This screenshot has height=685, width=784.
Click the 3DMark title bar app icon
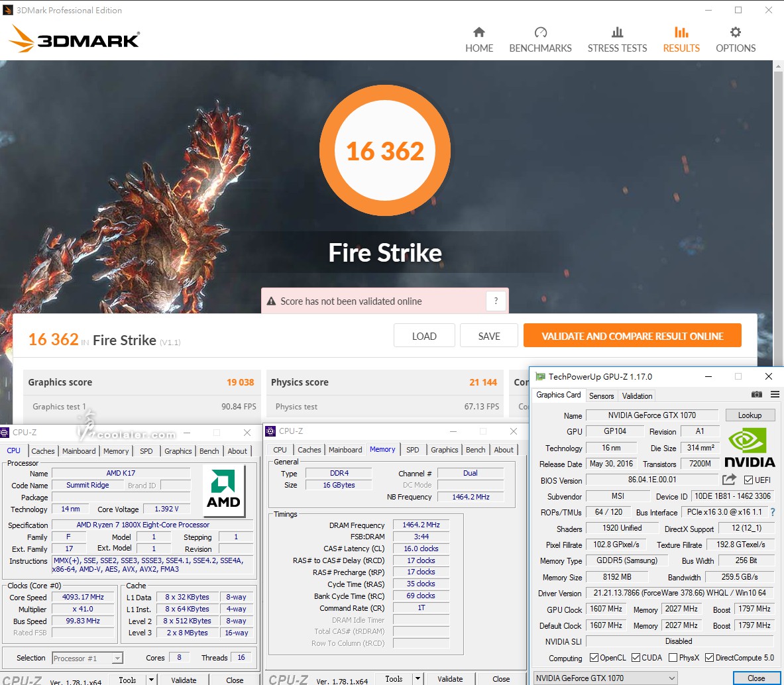tap(7, 10)
